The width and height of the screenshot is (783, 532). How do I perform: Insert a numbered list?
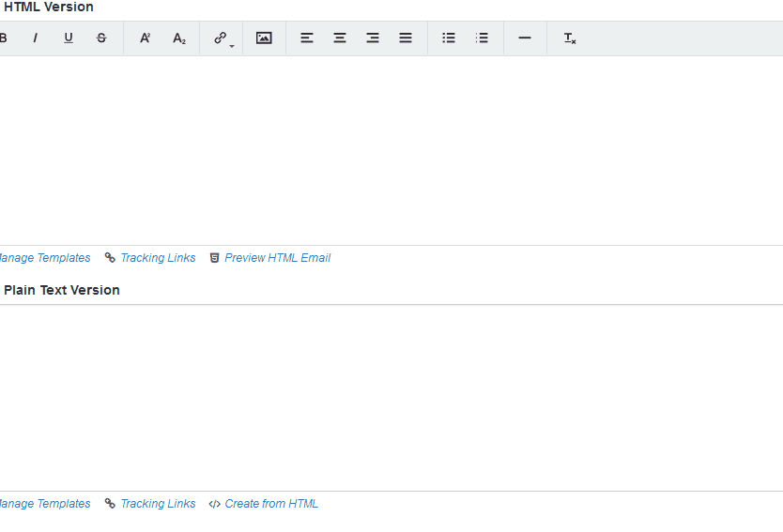pyautogui.click(x=482, y=38)
